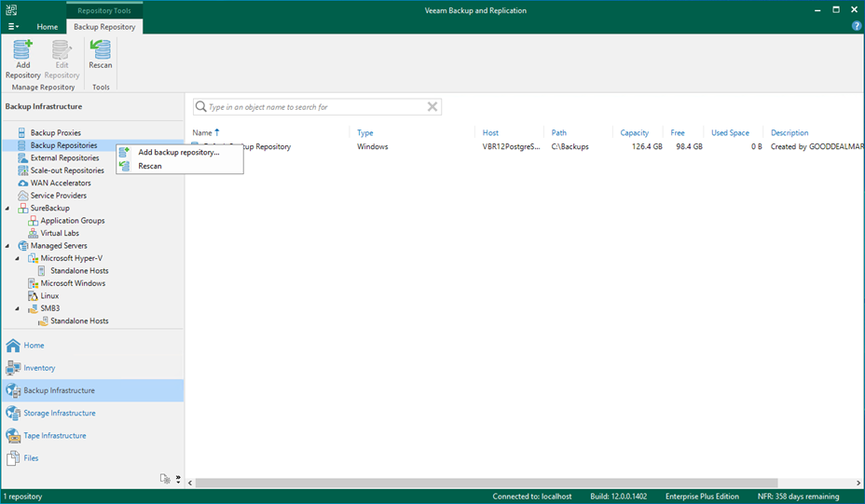
Task: Select the C:\Backups path cell
Action: point(570,146)
